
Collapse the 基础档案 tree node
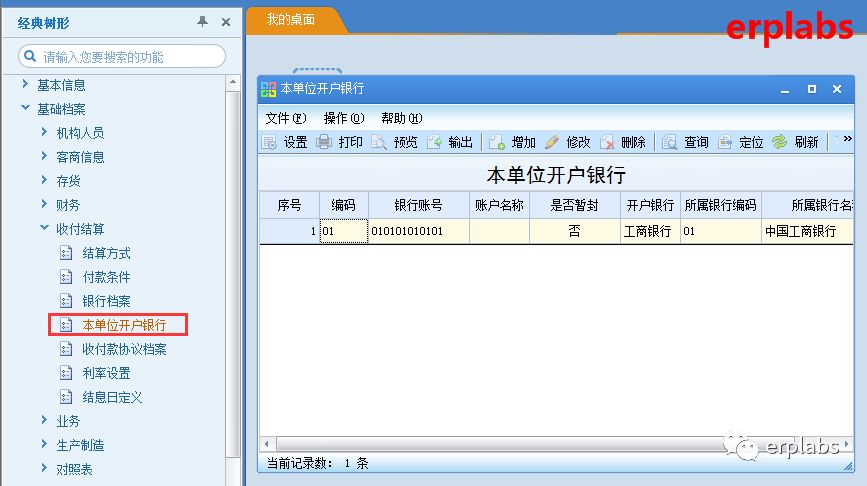25,108
